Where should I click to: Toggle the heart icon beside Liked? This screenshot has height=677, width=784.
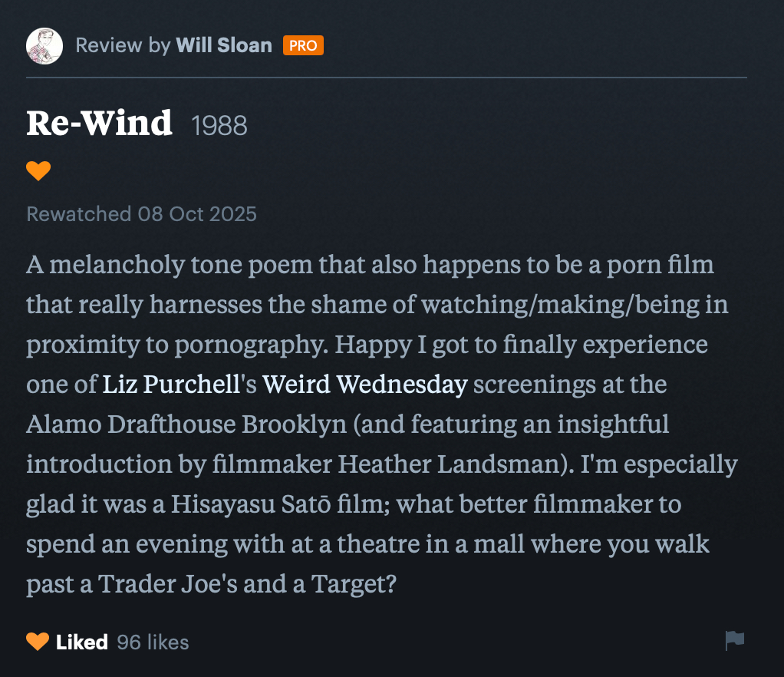[x=38, y=642]
